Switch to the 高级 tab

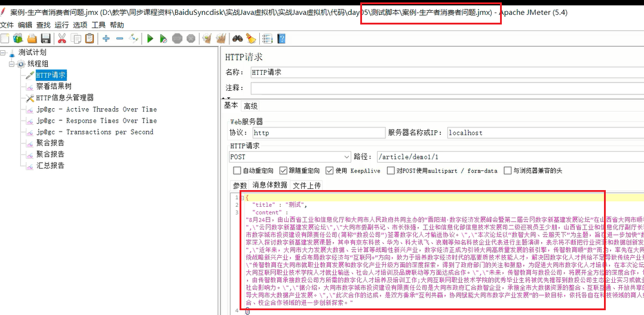250,106
